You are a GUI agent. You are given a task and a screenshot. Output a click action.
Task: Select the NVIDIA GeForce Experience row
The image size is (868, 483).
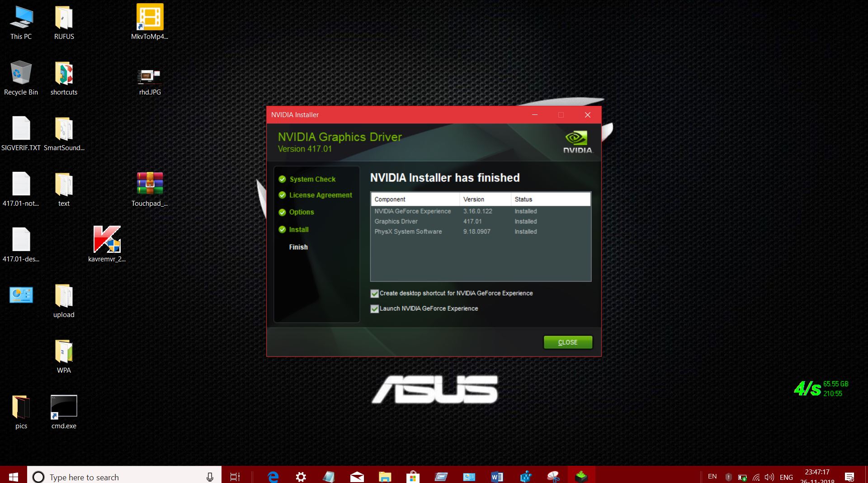click(x=481, y=211)
